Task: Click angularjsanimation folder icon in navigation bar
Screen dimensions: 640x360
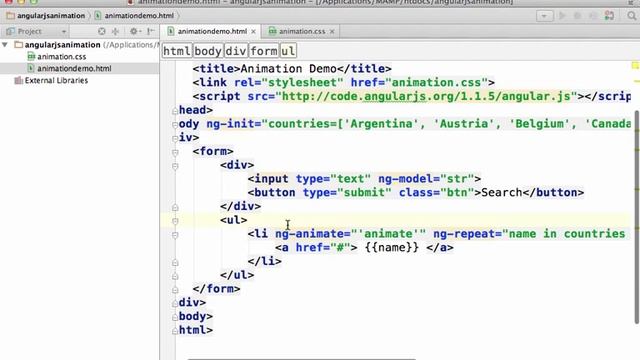Action: coord(11,16)
